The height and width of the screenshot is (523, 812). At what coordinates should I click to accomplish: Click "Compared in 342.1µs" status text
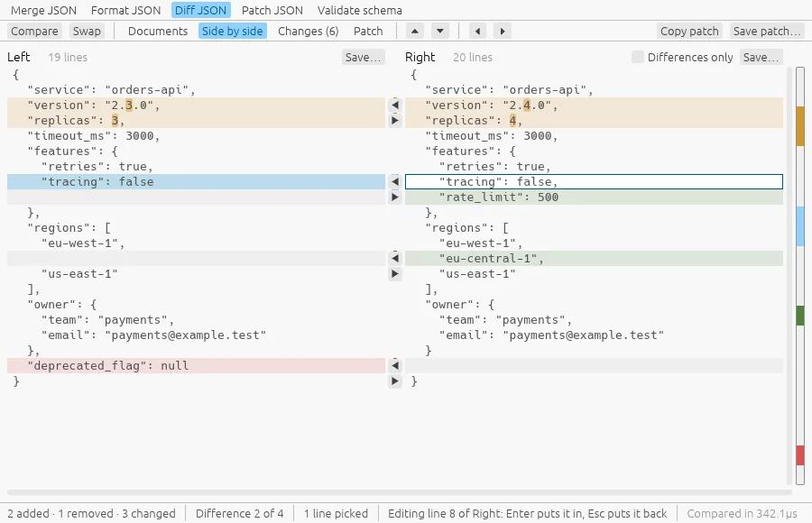743,514
